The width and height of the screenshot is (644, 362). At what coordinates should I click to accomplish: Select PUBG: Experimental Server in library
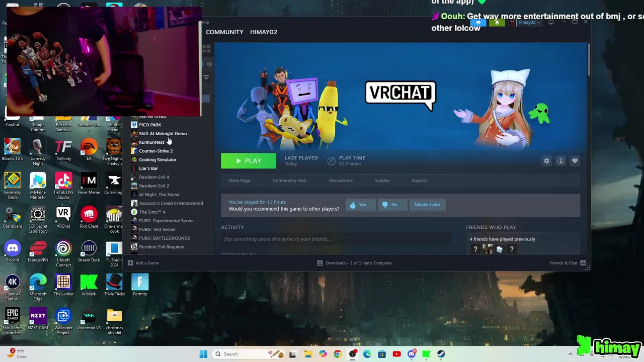166,221
